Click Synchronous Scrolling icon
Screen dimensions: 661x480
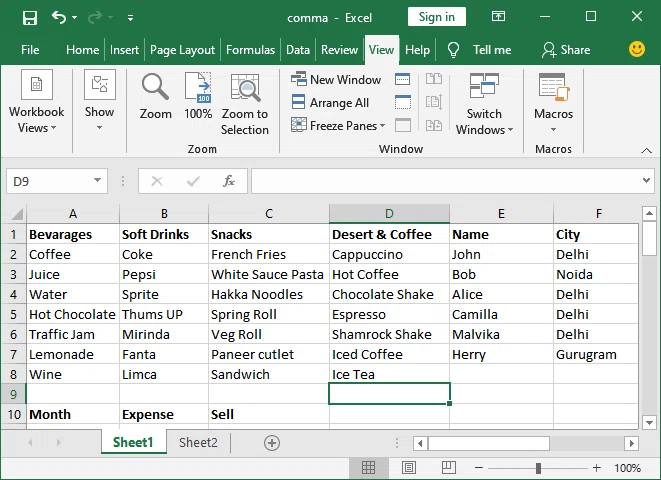coord(434,102)
